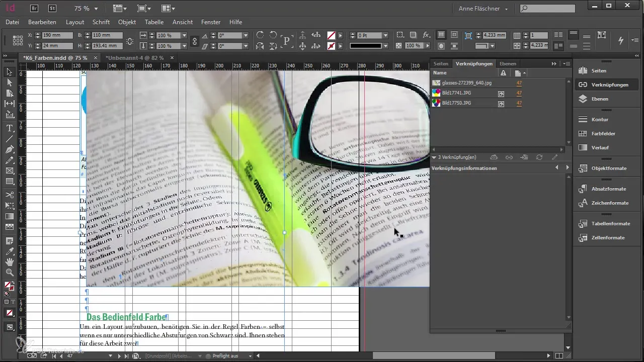The height and width of the screenshot is (362, 644).
Task: Open Adobe Stock via St button
Action: (52, 8)
